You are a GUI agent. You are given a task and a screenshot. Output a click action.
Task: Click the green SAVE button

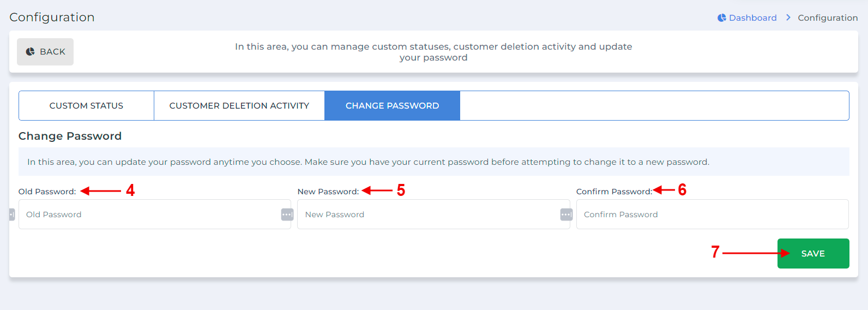coord(813,253)
